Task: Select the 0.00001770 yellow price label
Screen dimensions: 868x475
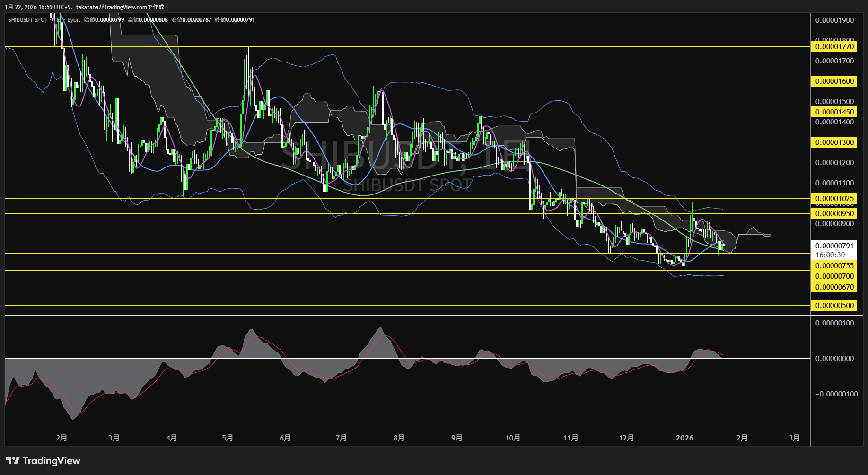Action: (x=834, y=47)
